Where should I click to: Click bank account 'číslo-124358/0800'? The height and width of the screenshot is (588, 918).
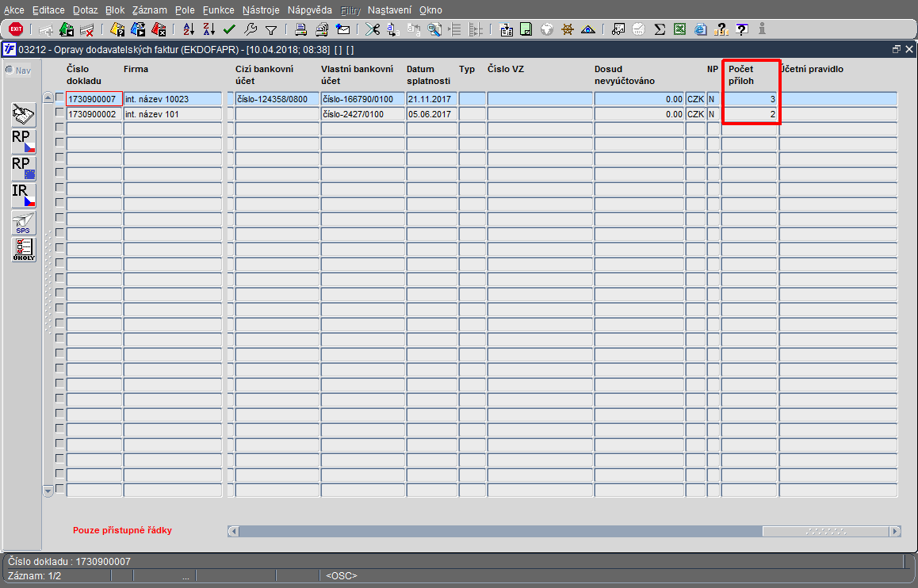277,99
